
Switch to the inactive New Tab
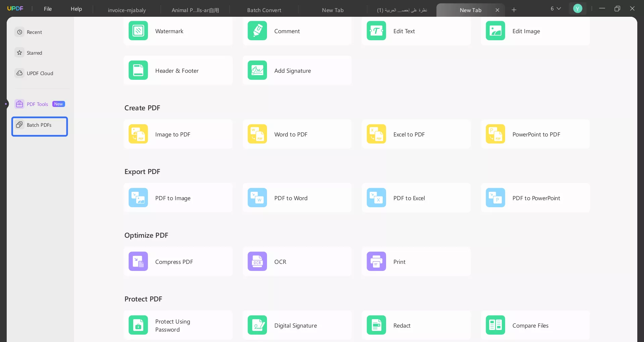333,10
